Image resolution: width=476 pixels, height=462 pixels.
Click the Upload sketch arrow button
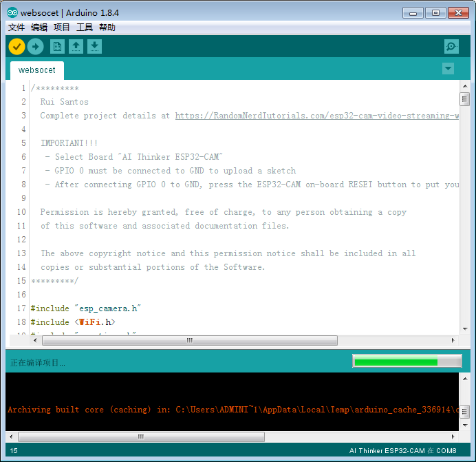[x=36, y=47]
